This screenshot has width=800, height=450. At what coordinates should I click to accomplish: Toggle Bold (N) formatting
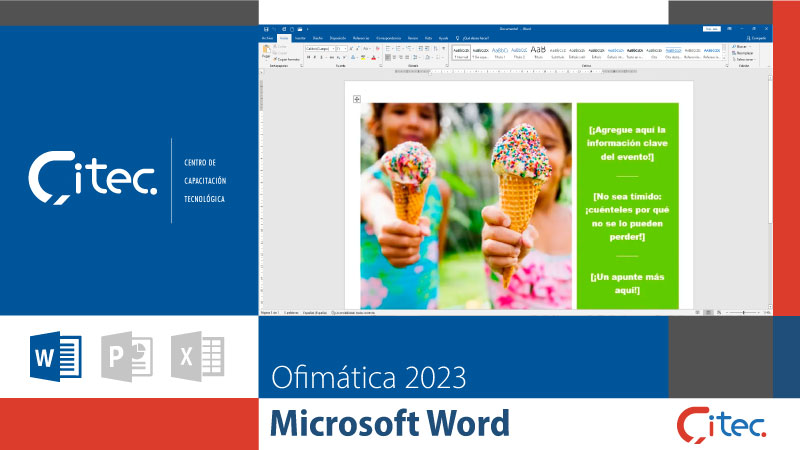307,58
